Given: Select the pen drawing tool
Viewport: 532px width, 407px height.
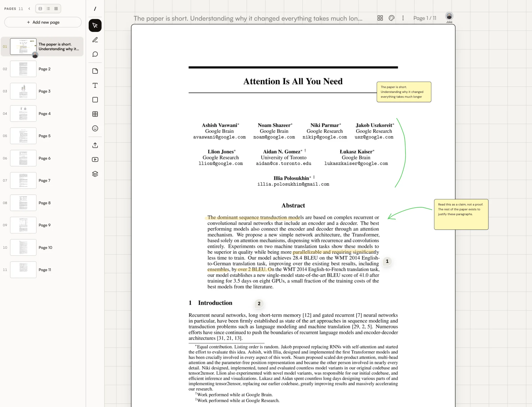Looking at the screenshot, I should coord(95,40).
